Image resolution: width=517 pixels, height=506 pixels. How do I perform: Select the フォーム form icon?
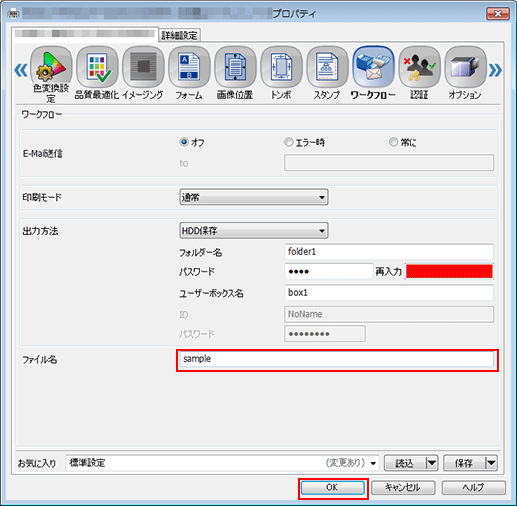(x=189, y=67)
